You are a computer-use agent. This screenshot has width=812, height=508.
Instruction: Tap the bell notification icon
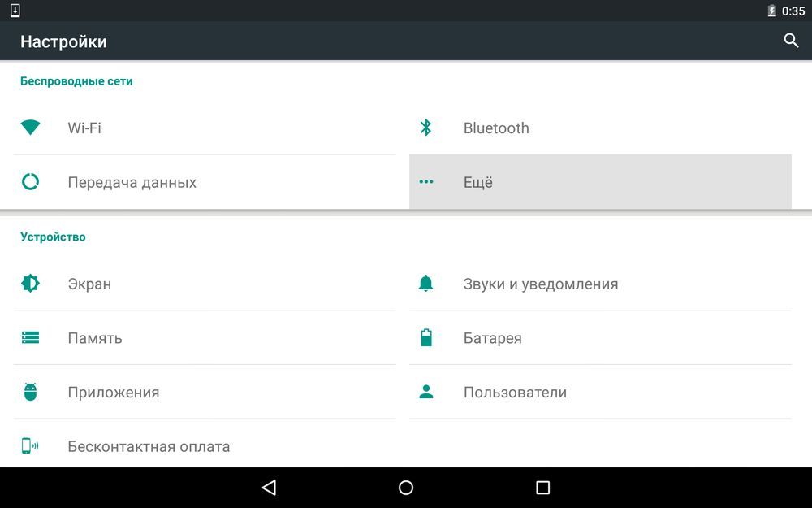tap(425, 284)
